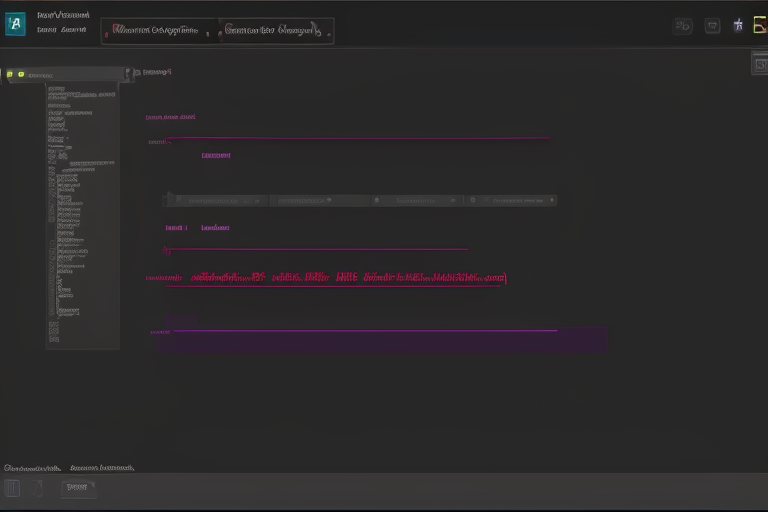Viewport: 768px width, 512px height.
Task: Click the teal "A" application logo icon
Action: pos(16,25)
